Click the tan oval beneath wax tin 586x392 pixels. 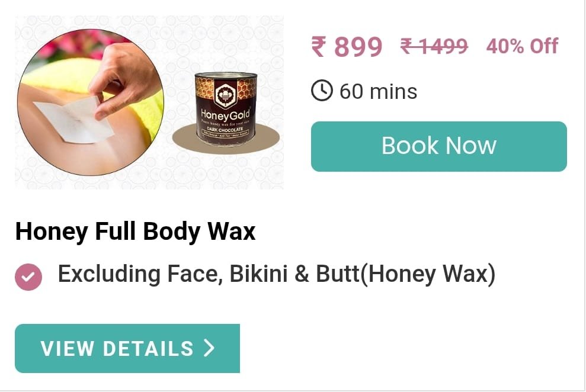pyautogui.click(x=226, y=139)
